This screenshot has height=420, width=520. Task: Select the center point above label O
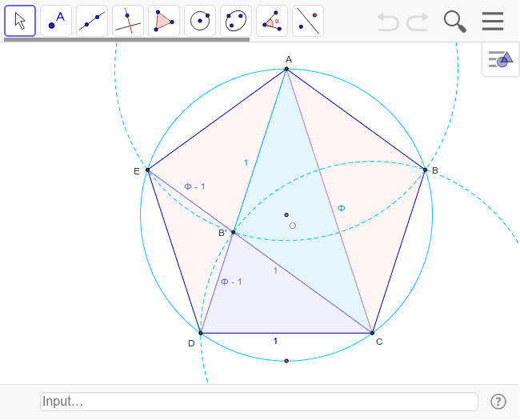(x=286, y=215)
